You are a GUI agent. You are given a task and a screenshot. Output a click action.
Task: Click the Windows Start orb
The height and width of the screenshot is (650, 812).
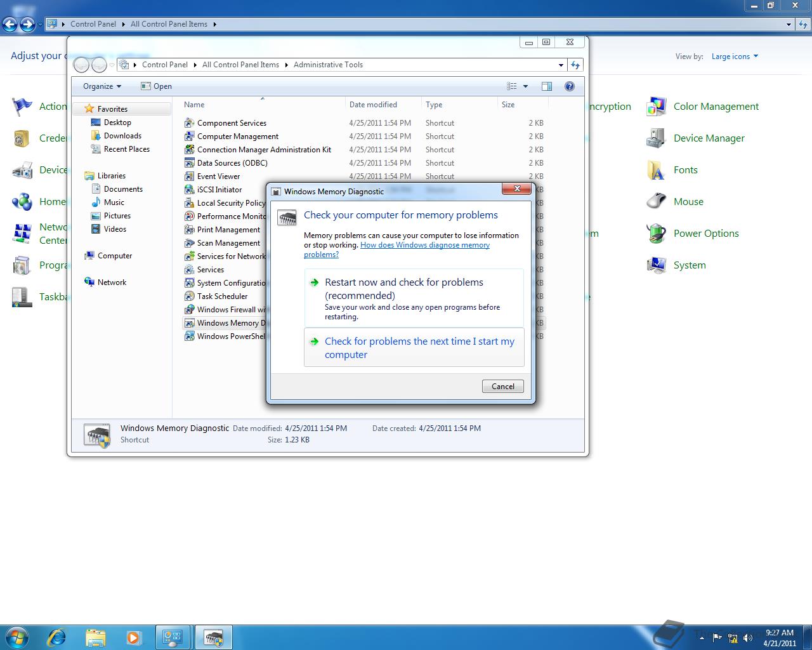coord(17,637)
